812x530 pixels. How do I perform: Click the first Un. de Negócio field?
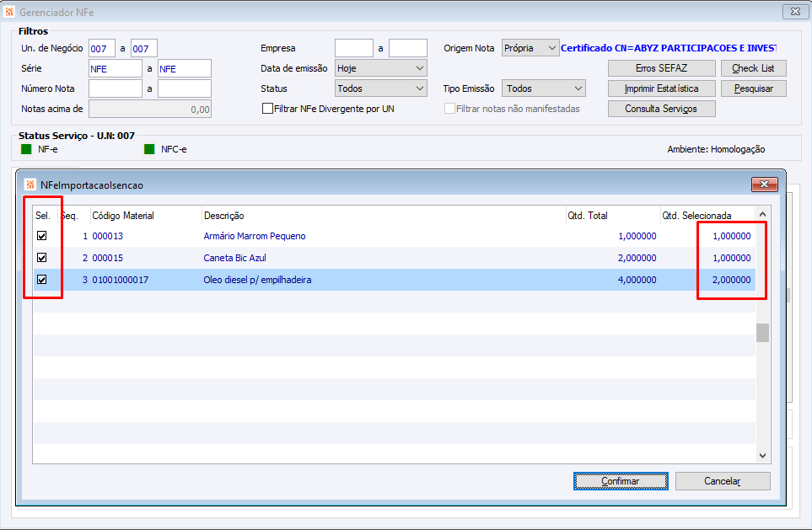[x=101, y=49]
